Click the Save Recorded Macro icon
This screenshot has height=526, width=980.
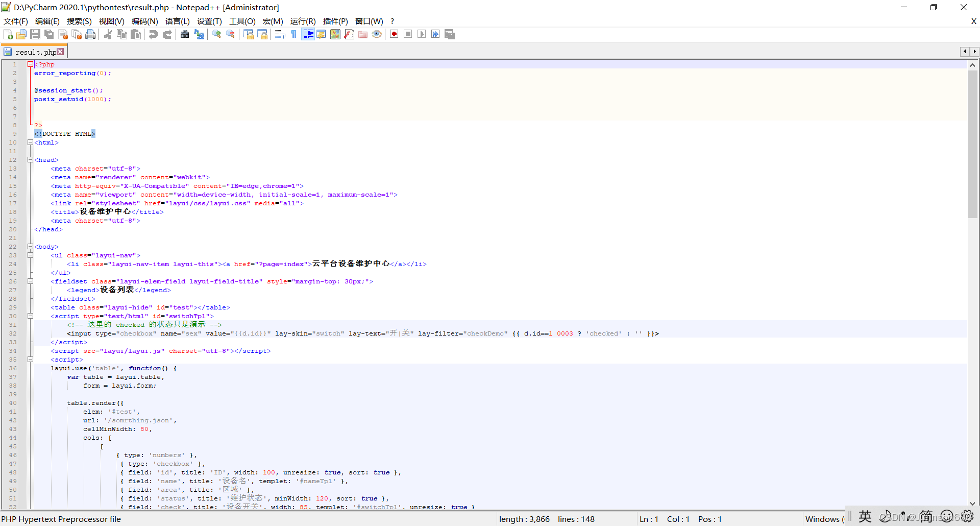[450, 34]
